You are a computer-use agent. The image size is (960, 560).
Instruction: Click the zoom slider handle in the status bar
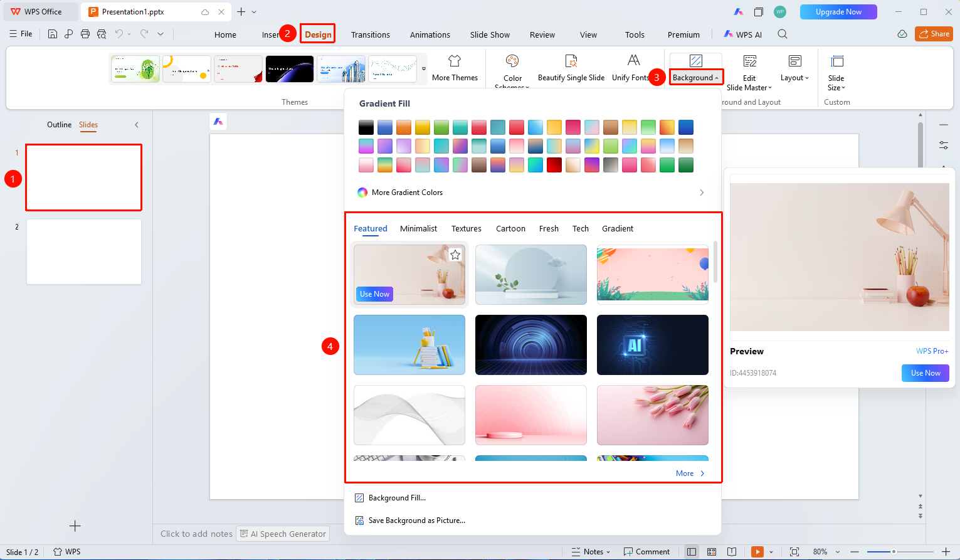pyautogui.click(x=894, y=552)
